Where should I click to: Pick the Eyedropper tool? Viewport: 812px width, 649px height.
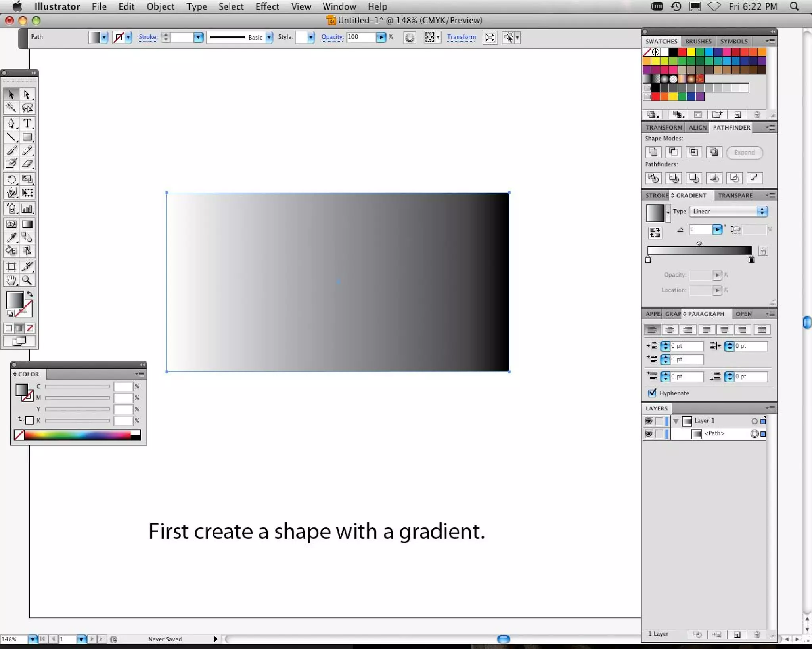(11, 237)
